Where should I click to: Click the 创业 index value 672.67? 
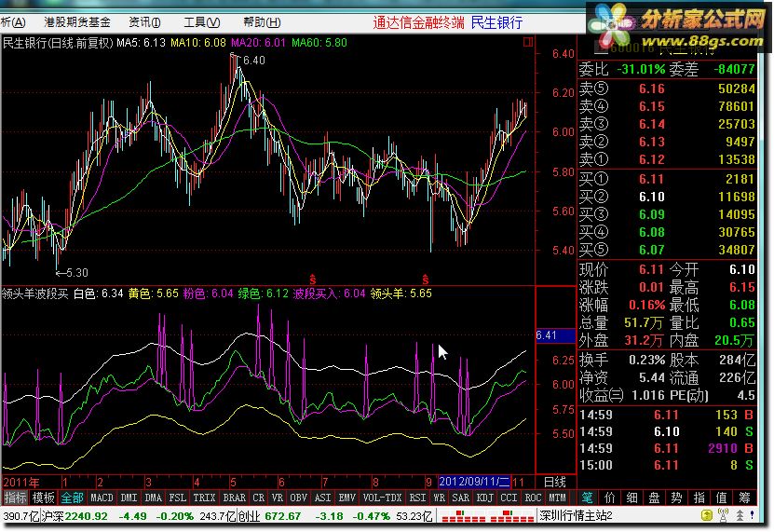pos(283,516)
